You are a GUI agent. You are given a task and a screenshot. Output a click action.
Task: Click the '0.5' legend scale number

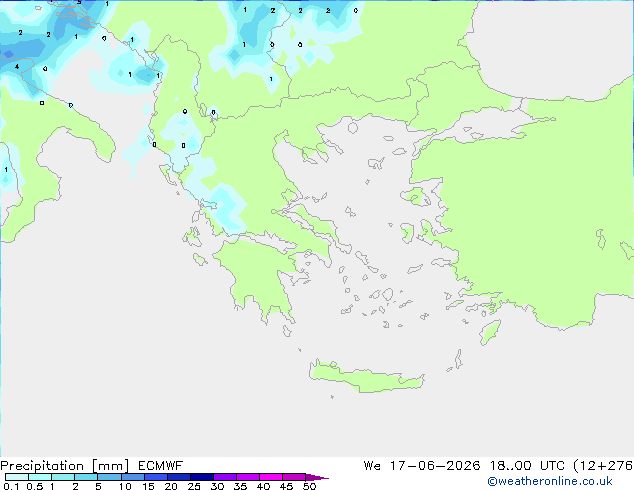coord(35,486)
